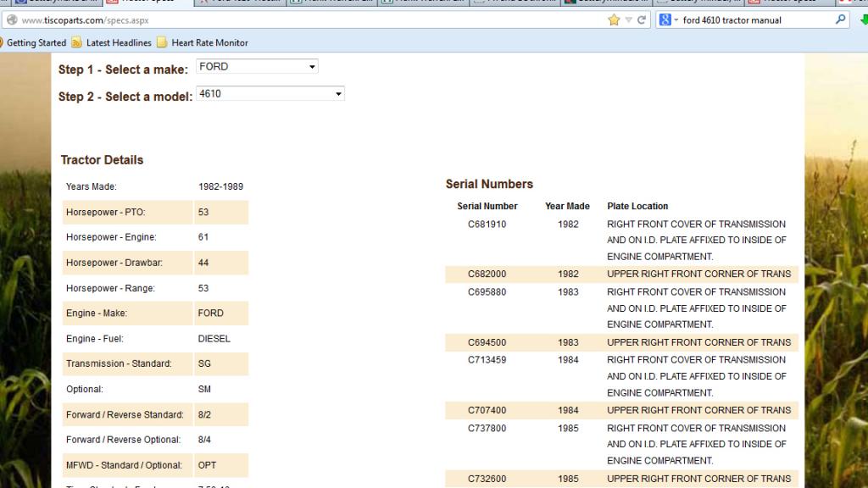868x488 pixels.
Task: Click the year 1984 in the C707400 row
Action: pos(568,410)
